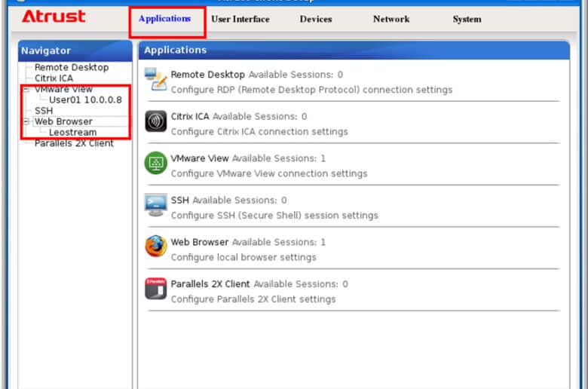Select Parallels 2X Client in the Navigator
This screenshot has height=389, width=588.
coord(74,143)
